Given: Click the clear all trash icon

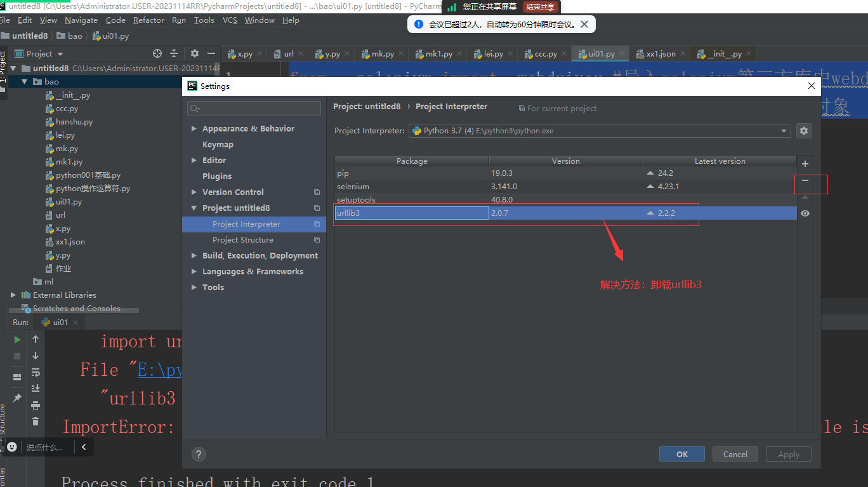Looking at the screenshot, I should (36, 421).
